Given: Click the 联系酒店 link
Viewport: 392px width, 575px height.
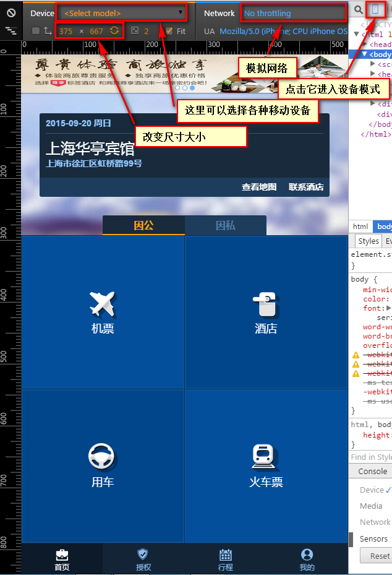Looking at the screenshot, I should [306, 187].
